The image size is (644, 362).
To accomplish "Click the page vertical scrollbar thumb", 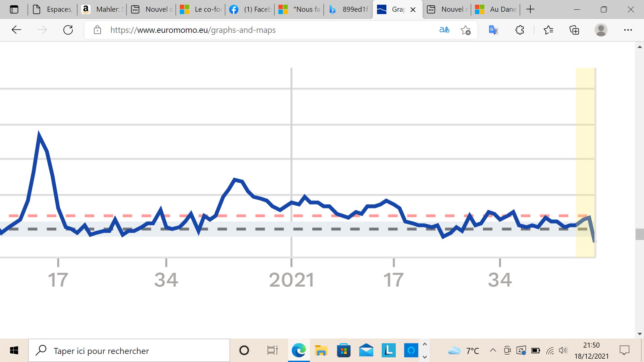I will click(639, 234).
